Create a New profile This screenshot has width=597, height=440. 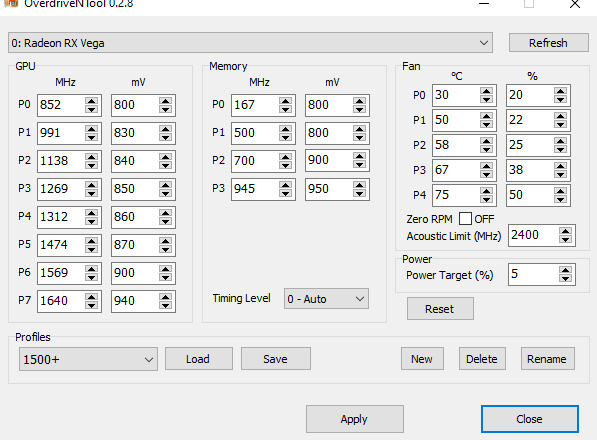click(422, 359)
